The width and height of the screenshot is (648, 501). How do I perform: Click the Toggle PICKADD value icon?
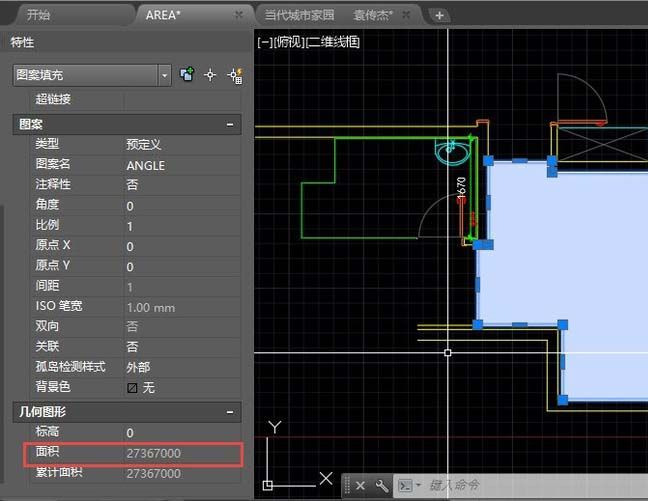(x=187, y=75)
